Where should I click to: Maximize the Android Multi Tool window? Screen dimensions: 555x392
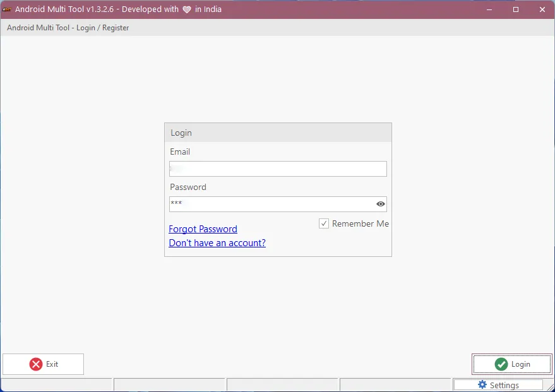pos(516,9)
